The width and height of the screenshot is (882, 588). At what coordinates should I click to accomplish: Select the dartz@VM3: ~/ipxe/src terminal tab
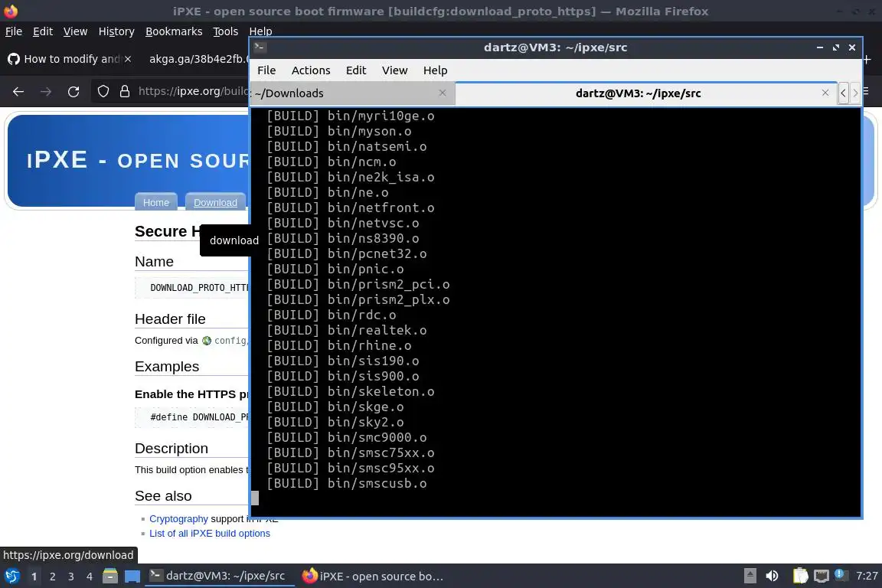click(645, 93)
